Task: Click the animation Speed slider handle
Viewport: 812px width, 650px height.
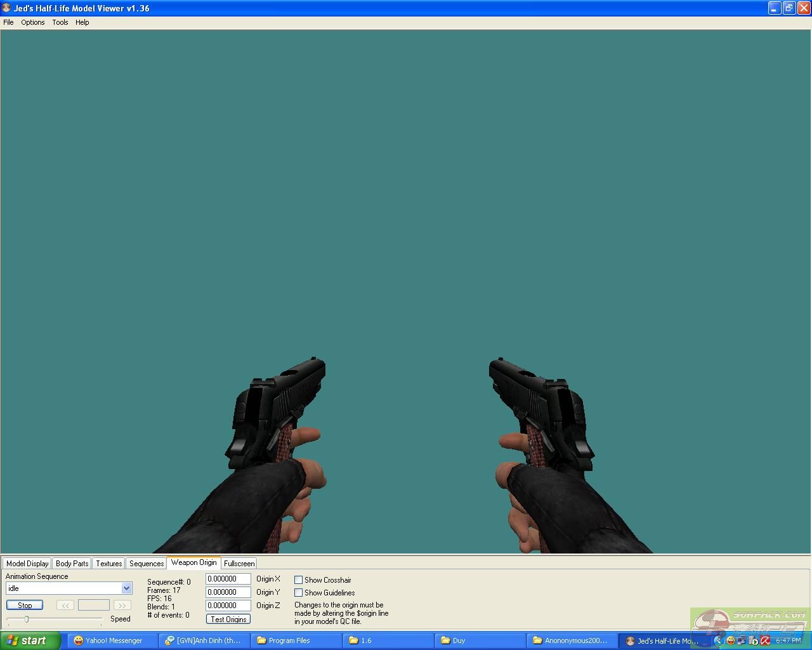Action: click(27, 619)
